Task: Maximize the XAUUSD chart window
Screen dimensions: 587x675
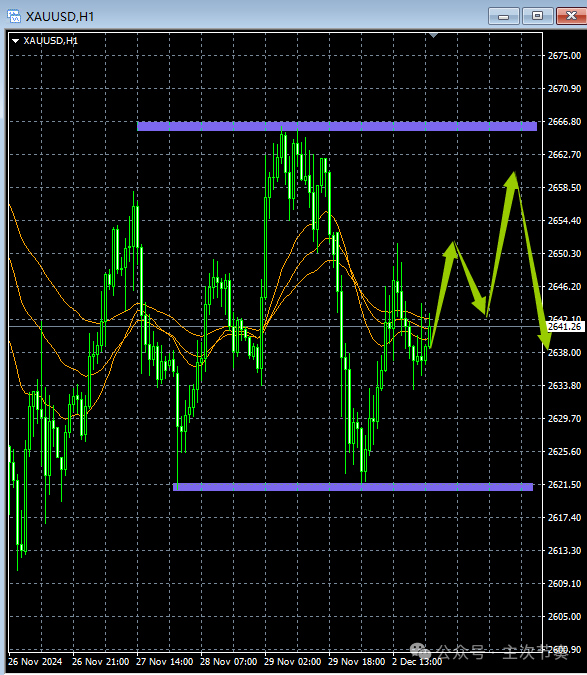Action: 537,16
